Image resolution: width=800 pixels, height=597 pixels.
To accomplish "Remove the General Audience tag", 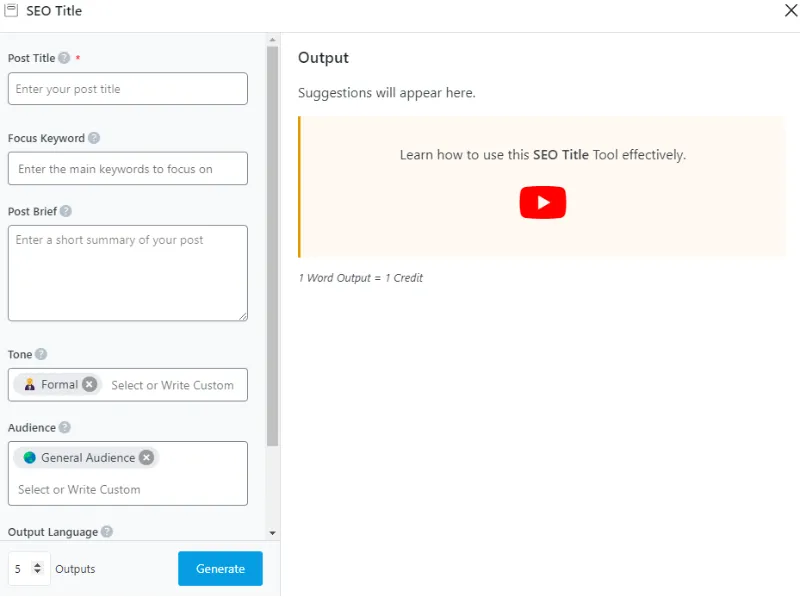I will click(x=147, y=457).
